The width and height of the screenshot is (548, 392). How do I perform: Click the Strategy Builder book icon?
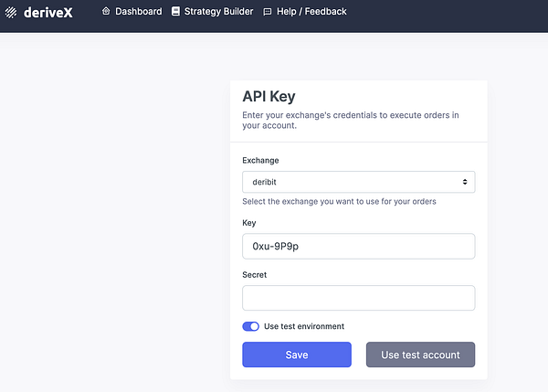(176, 12)
